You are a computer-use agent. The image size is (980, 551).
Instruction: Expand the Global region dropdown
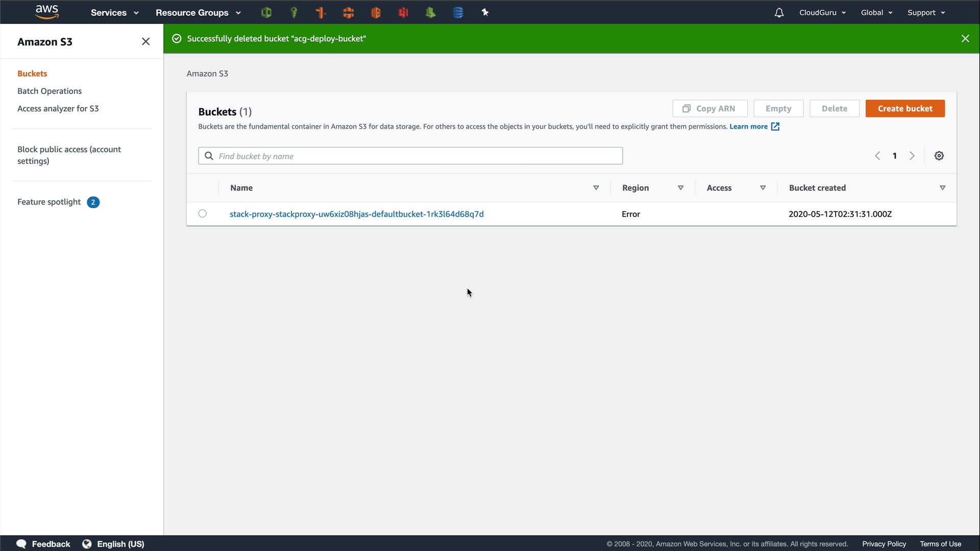pos(876,13)
